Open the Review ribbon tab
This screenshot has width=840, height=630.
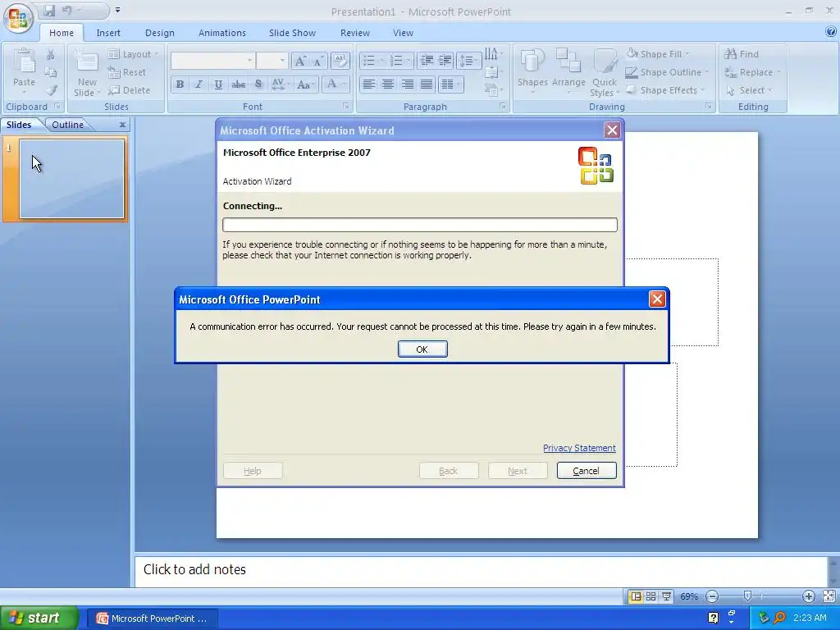coord(354,33)
